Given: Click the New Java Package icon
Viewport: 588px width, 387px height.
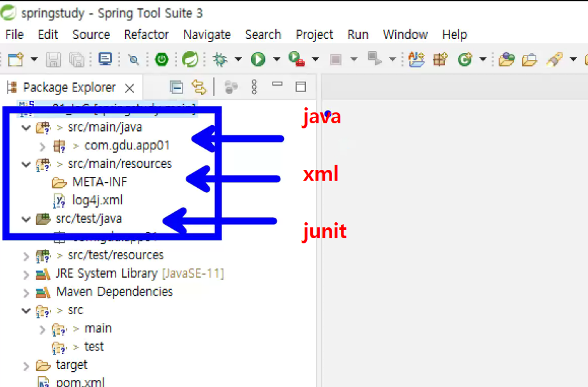Looking at the screenshot, I should click(x=441, y=59).
